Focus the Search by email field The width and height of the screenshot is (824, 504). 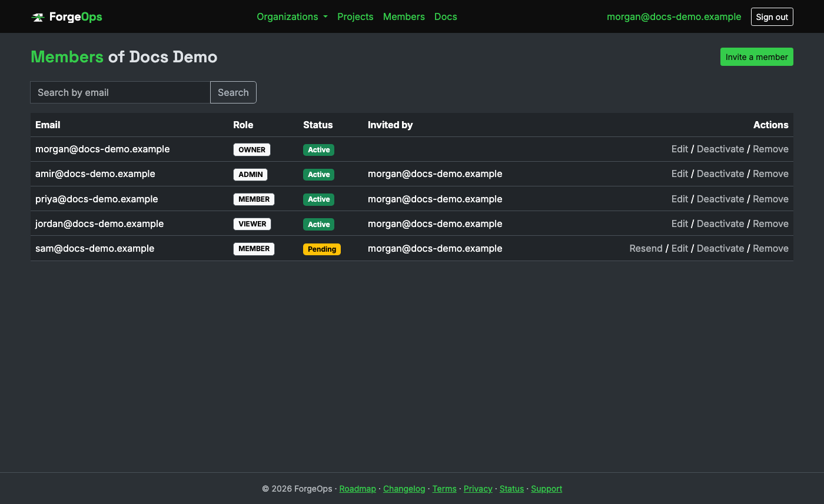click(x=120, y=92)
